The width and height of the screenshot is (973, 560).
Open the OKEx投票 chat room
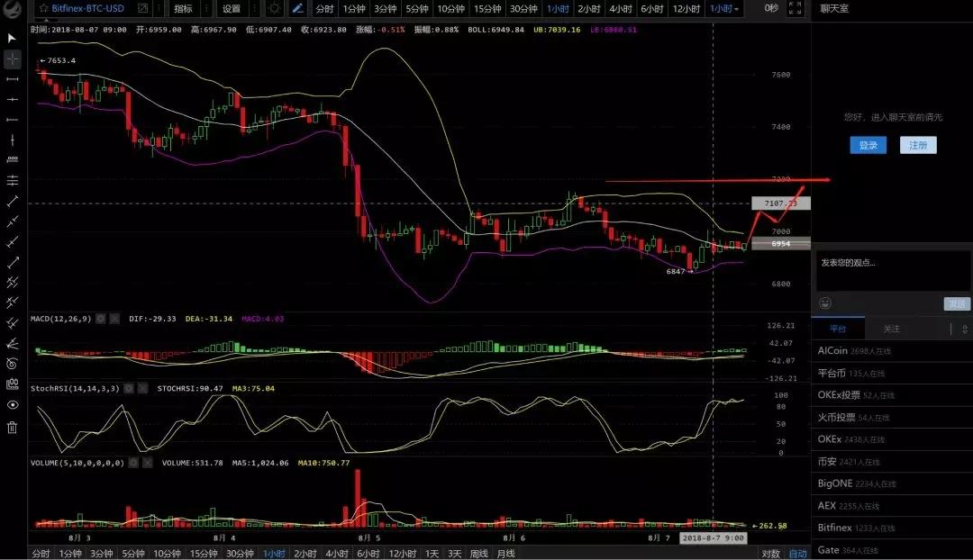pyautogui.click(x=892, y=395)
